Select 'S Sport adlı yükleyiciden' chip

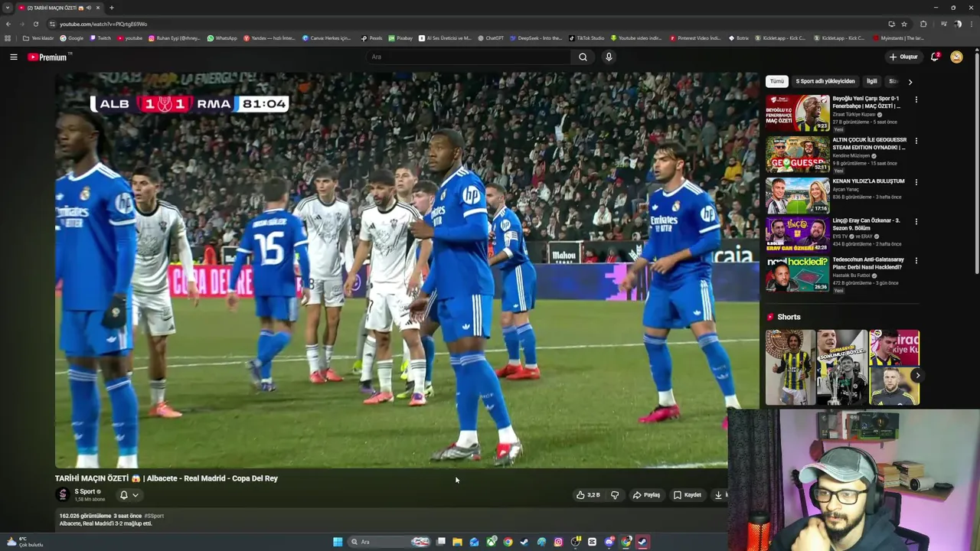[x=825, y=81]
